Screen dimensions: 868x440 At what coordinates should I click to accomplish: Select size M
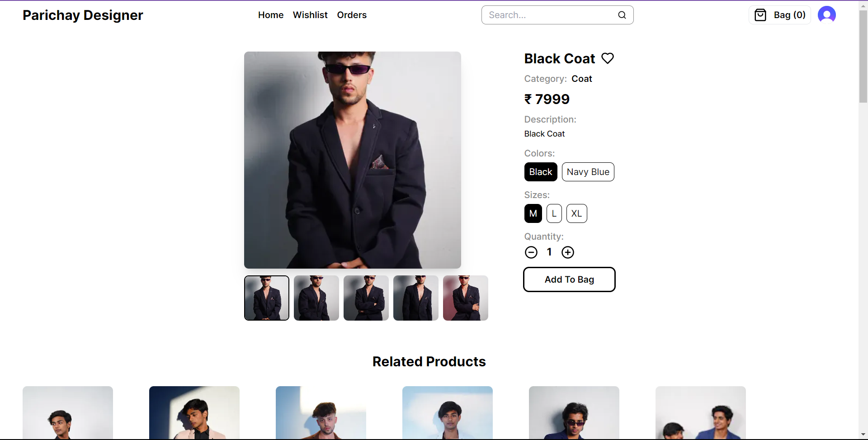tap(533, 213)
